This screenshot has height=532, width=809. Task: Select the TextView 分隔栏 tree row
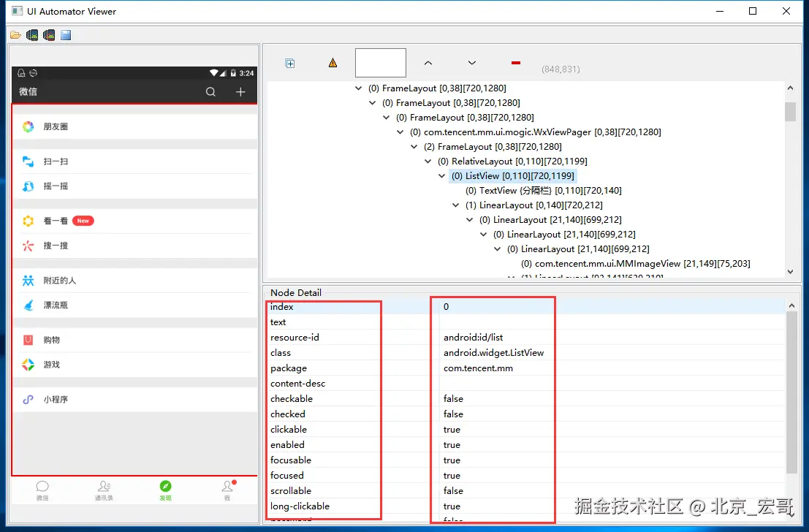point(543,191)
